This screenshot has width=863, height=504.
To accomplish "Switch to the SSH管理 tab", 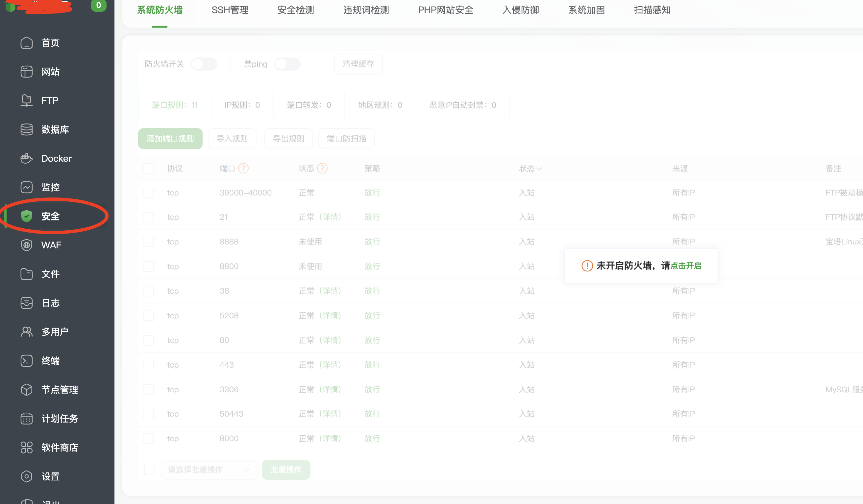I will pos(230,10).
